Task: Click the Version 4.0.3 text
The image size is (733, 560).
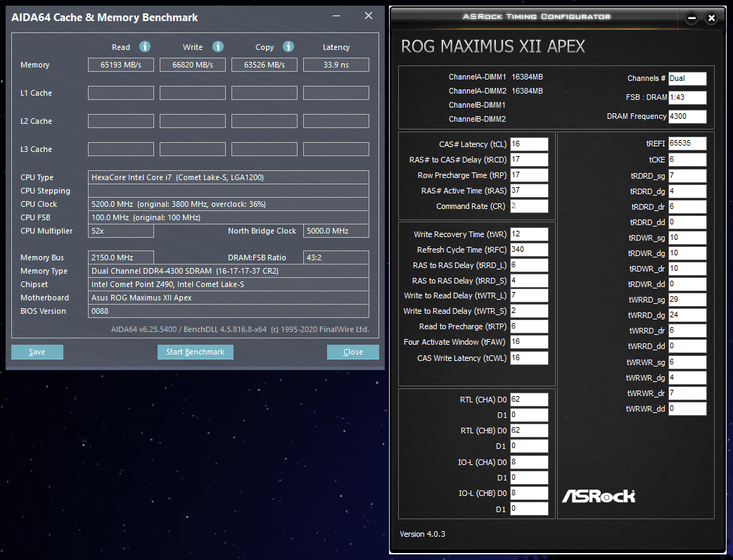Action: (x=423, y=534)
